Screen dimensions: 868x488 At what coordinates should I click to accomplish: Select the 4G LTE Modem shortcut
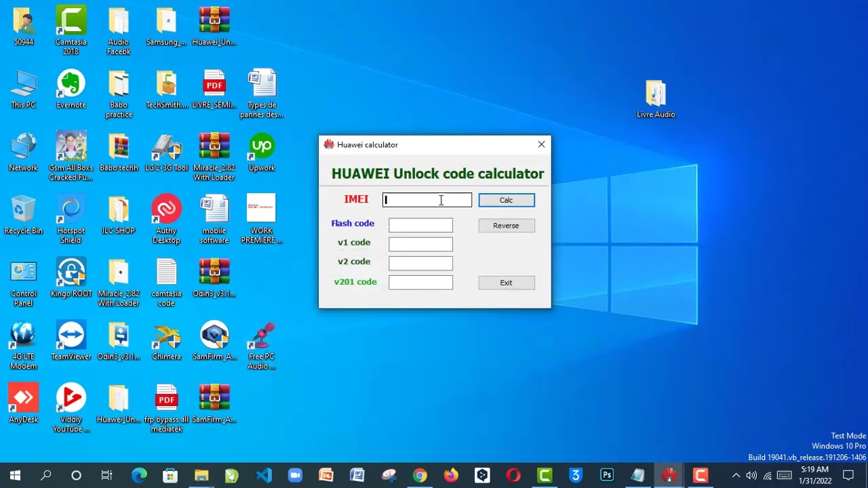coord(24,346)
